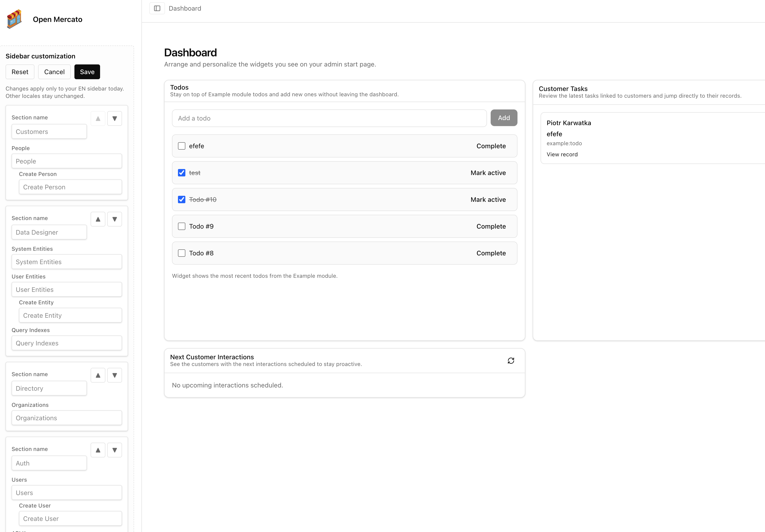The width and height of the screenshot is (765, 532).
Task: Uncheck the Todo #10 checkbox
Action: [x=182, y=199]
